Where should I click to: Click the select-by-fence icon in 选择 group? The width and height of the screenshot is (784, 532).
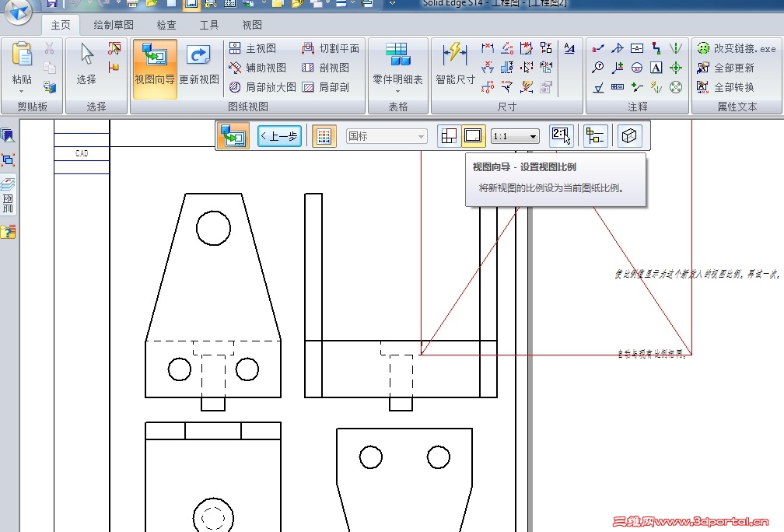(x=114, y=48)
